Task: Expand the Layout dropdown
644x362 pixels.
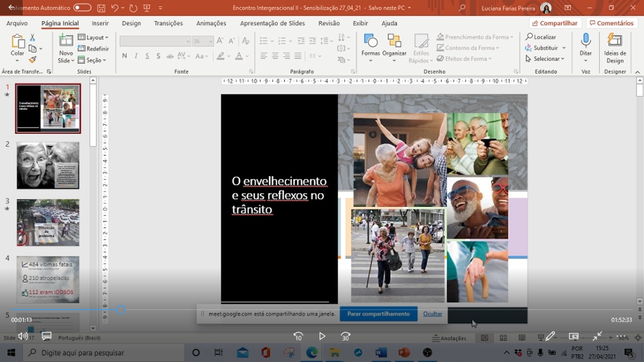Action: click(x=94, y=37)
